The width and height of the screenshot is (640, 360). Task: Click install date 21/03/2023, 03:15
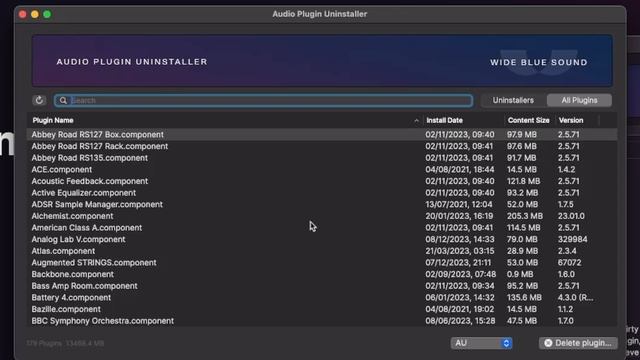460,251
